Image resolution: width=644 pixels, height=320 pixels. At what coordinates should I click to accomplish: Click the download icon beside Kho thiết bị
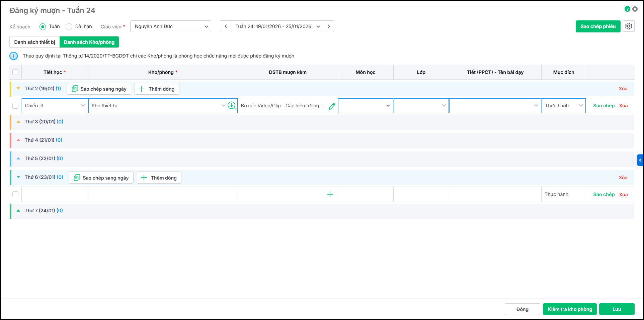coord(232,106)
